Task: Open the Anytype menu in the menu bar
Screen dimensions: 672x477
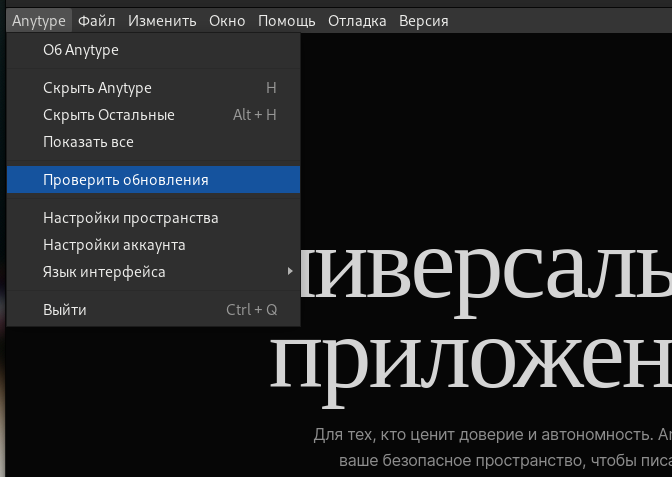Action: (x=39, y=21)
